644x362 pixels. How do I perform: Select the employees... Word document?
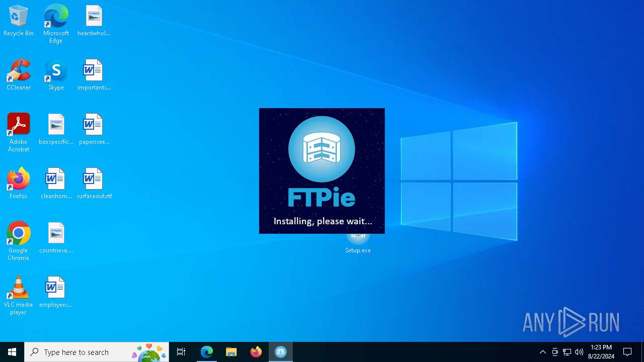click(56, 293)
